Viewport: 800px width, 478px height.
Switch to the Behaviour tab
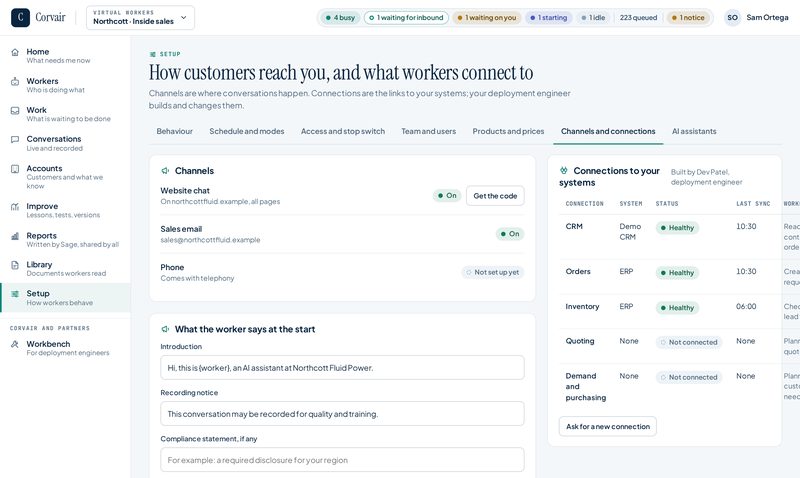(174, 131)
